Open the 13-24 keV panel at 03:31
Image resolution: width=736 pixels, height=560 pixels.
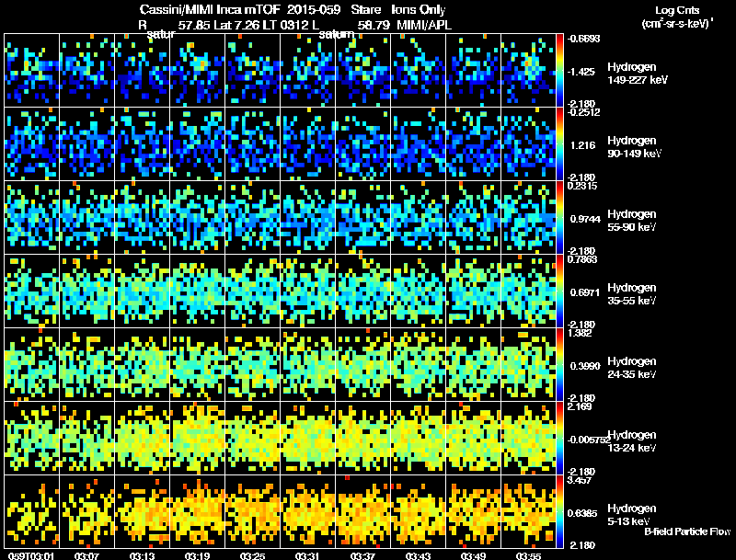tap(308, 439)
